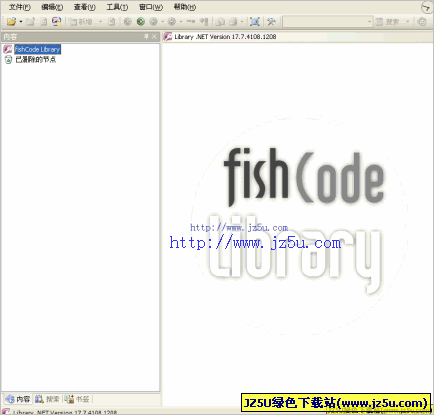Click the green round navigation button
This screenshot has width=434, height=415.
point(141,22)
